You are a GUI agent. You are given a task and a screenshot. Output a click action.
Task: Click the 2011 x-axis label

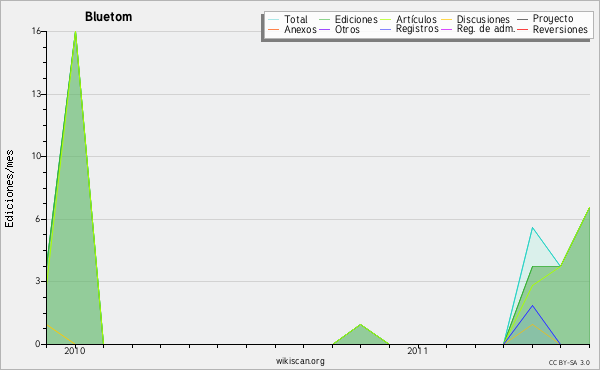click(417, 350)
